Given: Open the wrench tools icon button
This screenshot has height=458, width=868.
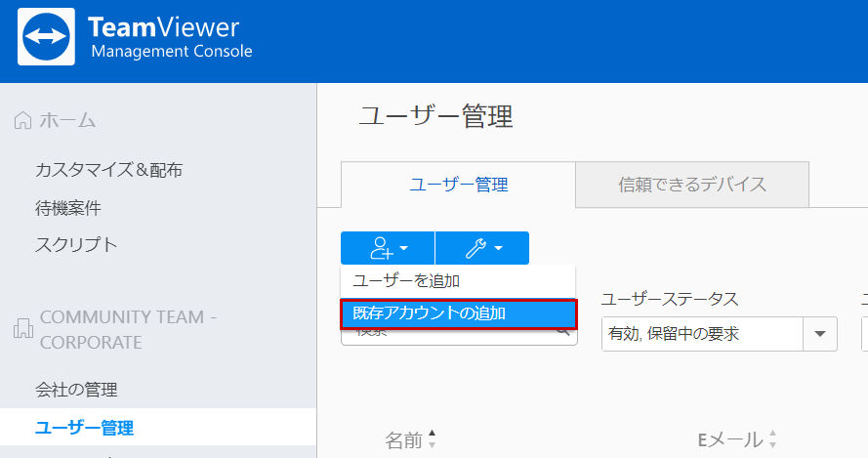Looking at the screenshot, I should 482,248.
